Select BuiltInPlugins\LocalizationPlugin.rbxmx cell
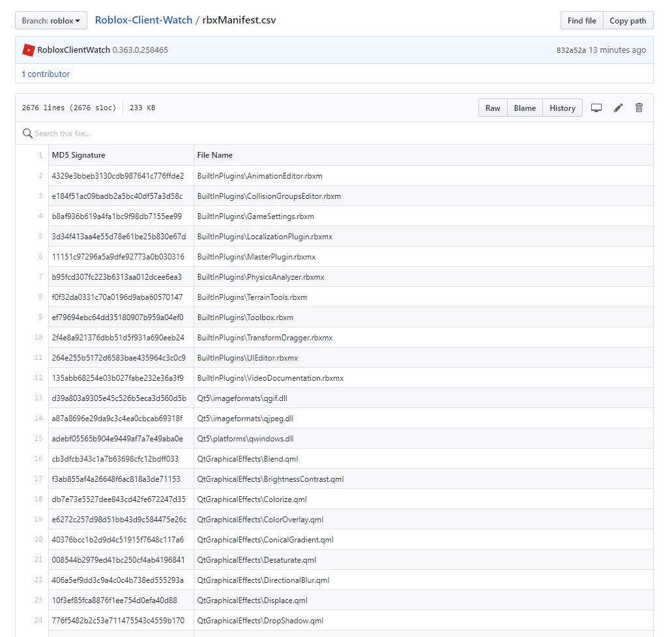The width and height of the screenshot is (672, 637). point(424,236)
